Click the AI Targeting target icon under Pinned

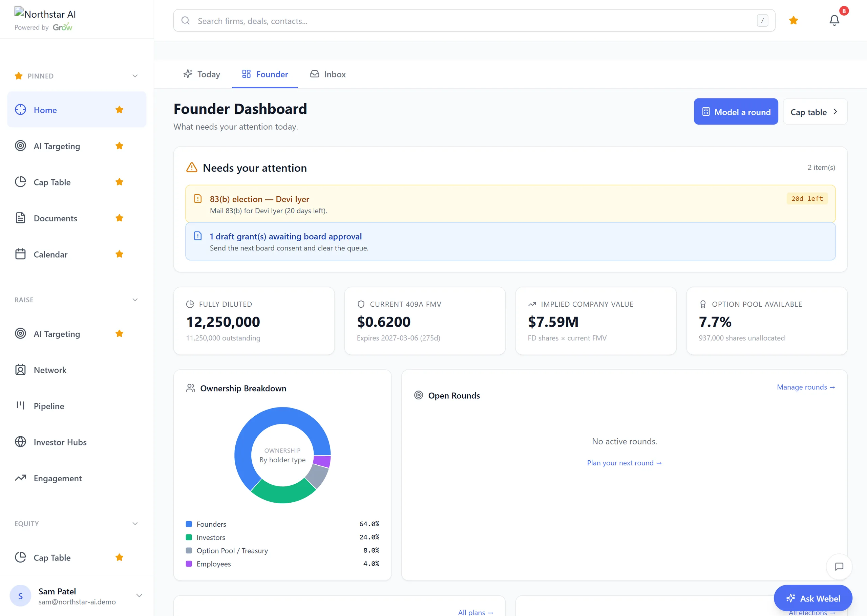click(x=20, y=146)
